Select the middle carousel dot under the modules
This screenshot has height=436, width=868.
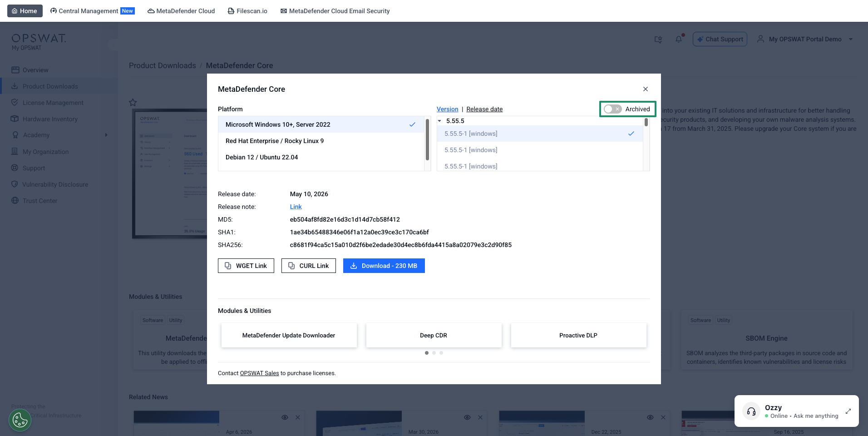point(434,353)
